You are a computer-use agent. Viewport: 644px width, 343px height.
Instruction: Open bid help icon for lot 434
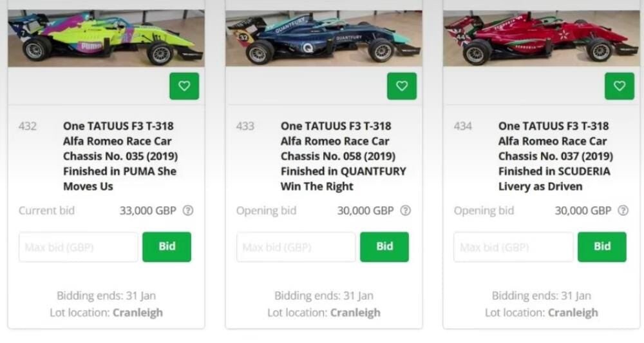coord(623,211)
